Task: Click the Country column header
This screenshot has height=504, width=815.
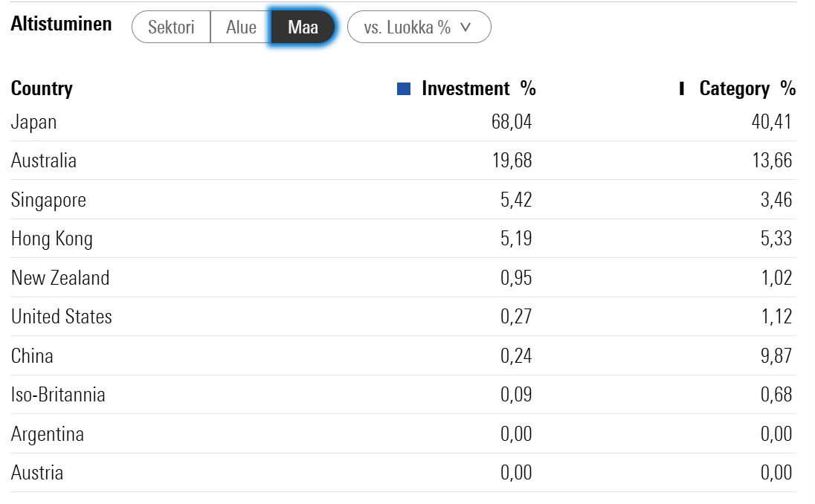Action: pos(42,89)
